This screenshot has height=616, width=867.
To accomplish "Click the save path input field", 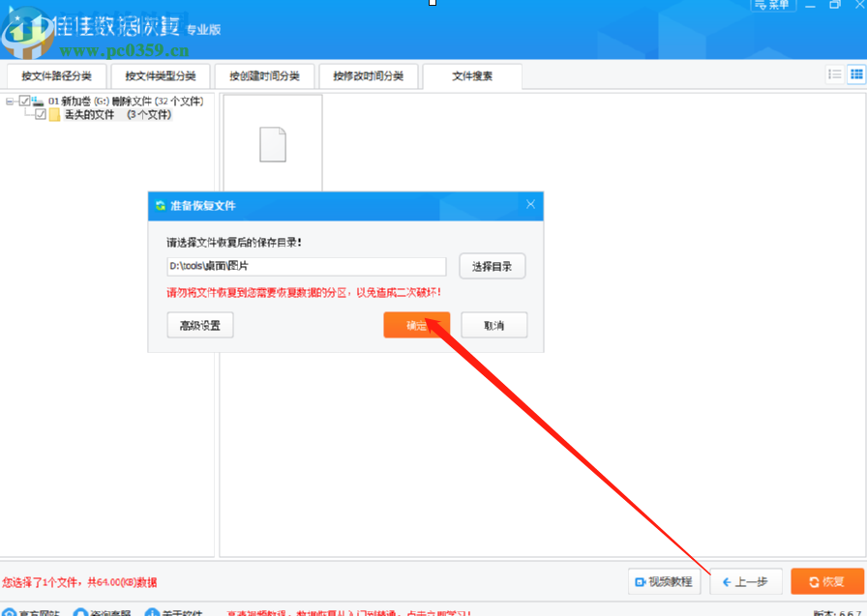I will [307, 266].
